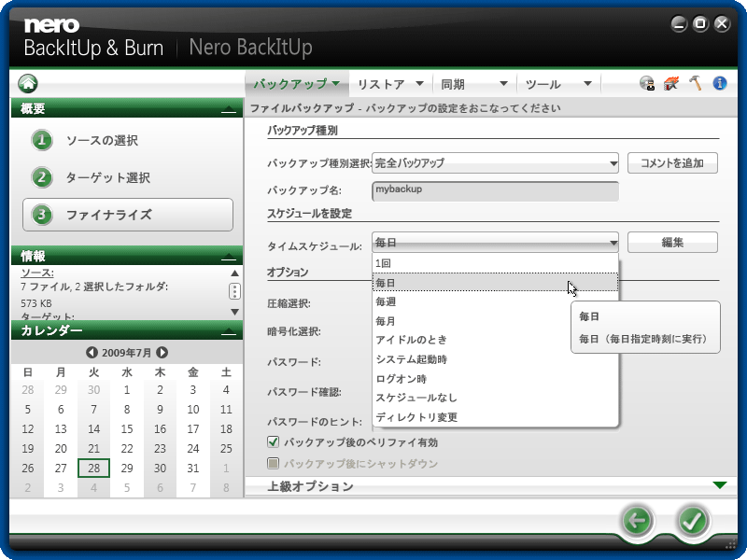
Task: Open the blue info help icon
Action: (x=719, y=83)
